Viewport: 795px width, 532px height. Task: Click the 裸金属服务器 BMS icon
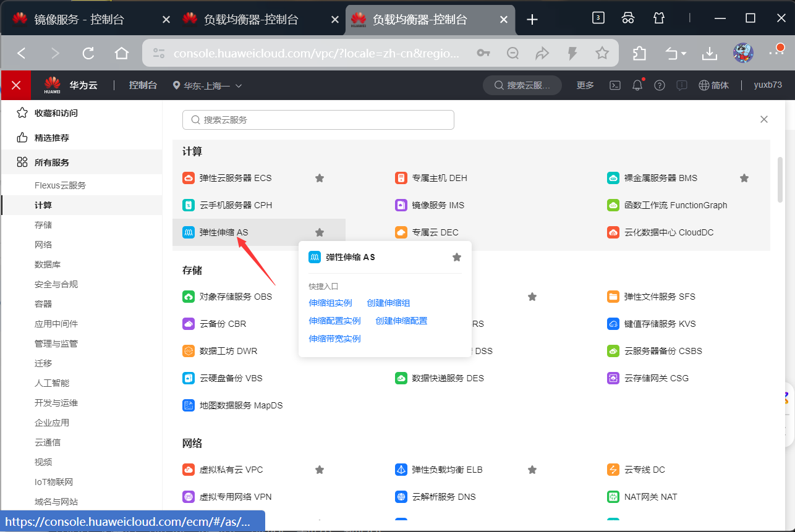coord(613,178)
